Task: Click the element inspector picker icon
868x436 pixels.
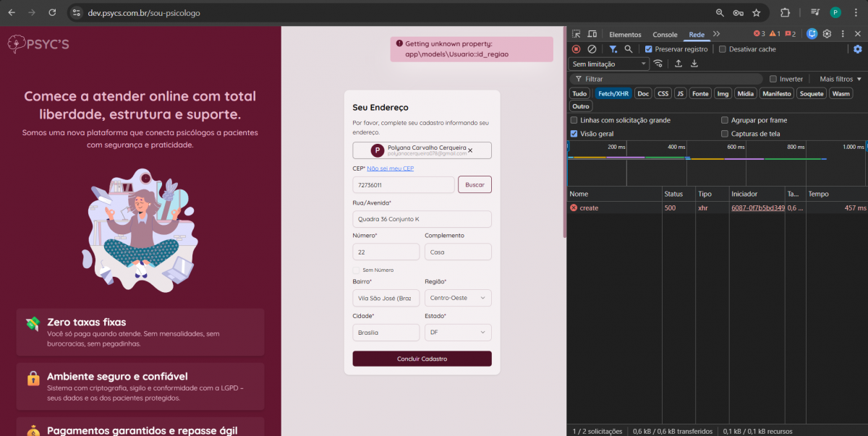Action: tap(576, 34)
